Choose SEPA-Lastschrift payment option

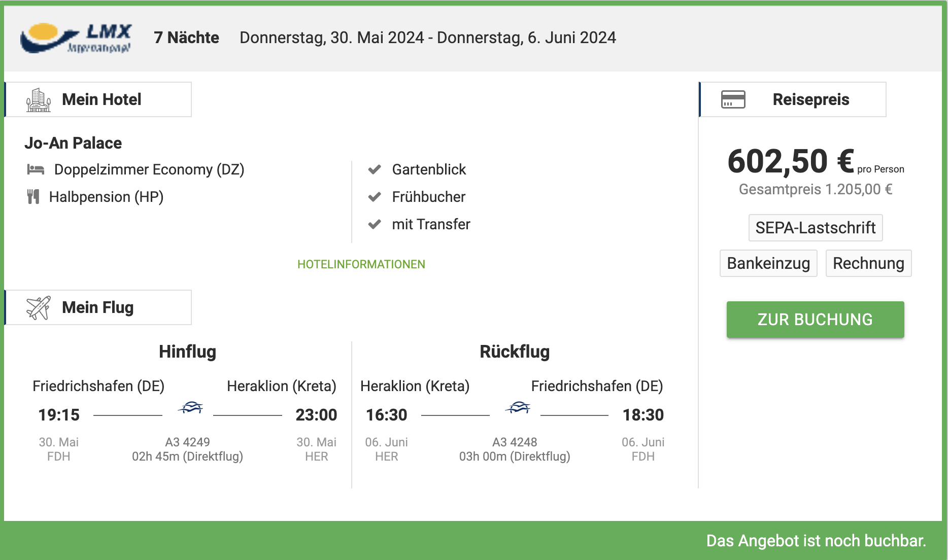pyautogui.click(x=815, y=228)
